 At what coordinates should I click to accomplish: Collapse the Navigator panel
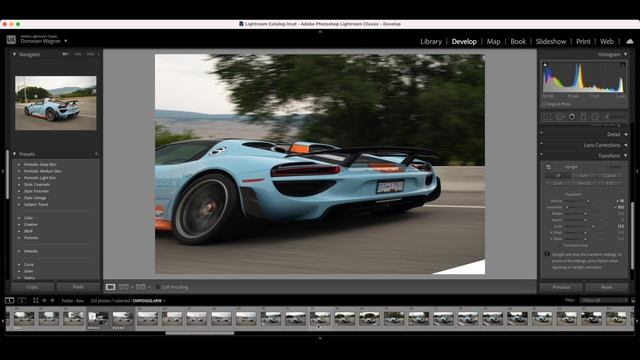[x=14, y=54]
